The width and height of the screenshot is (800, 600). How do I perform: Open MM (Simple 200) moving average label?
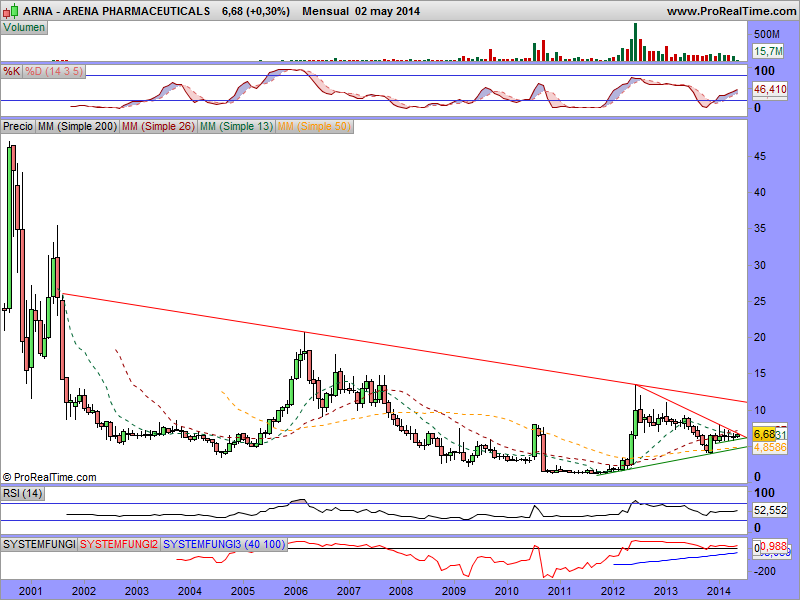(x=77, y=127)
